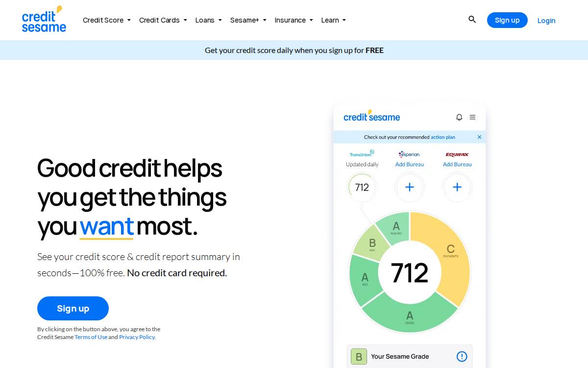Viewport: 588px width, 368px height.
Task: Expand the Credit Score dropdown menu
Action: tap(107, 20)
